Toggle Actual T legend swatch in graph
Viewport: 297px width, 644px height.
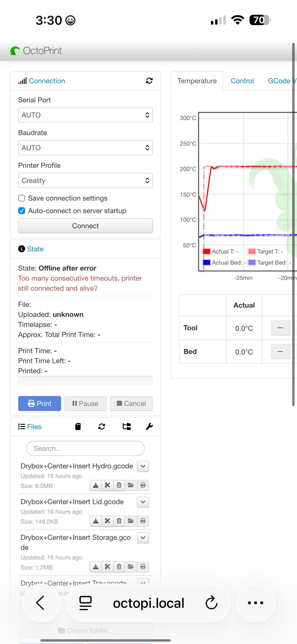(x=206, y=251)
